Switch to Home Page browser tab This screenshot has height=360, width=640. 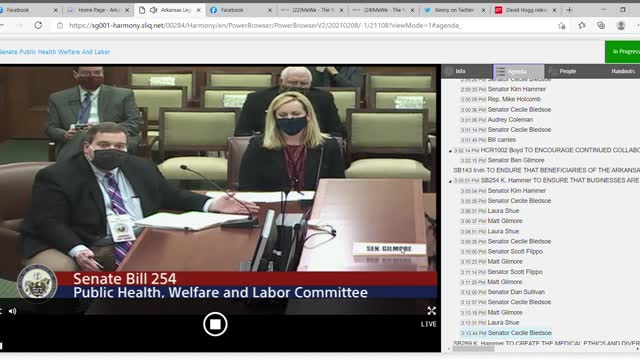point(98,10)
